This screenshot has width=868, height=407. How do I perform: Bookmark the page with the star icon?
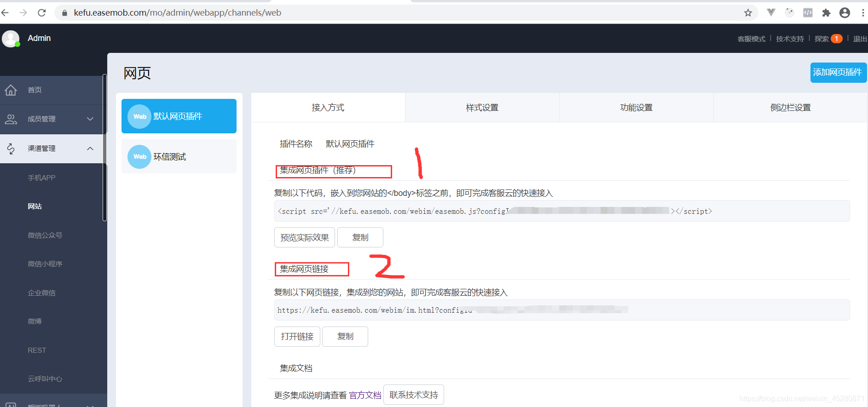[748, 12]
